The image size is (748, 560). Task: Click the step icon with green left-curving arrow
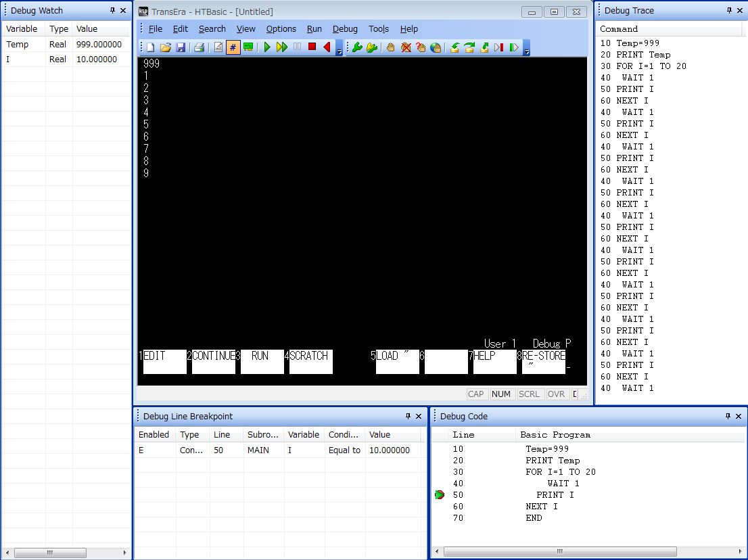point(454,47)
